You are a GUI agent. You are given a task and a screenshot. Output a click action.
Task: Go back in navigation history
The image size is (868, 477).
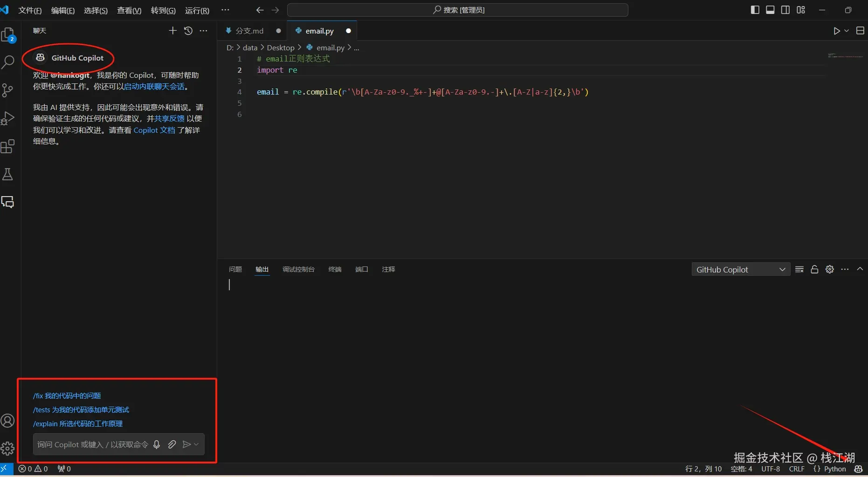pyautogui.click(x=260, y=10)
